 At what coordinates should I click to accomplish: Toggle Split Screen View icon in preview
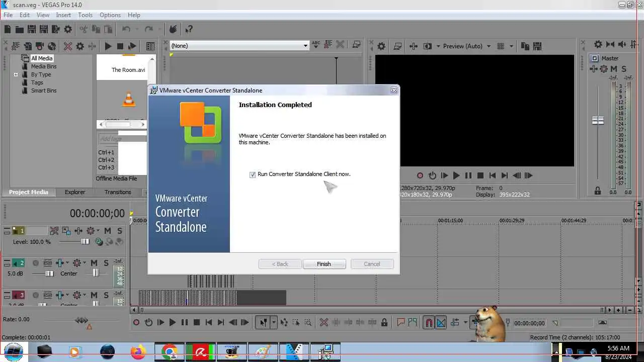pyautogui.click(x=427, y=46)
